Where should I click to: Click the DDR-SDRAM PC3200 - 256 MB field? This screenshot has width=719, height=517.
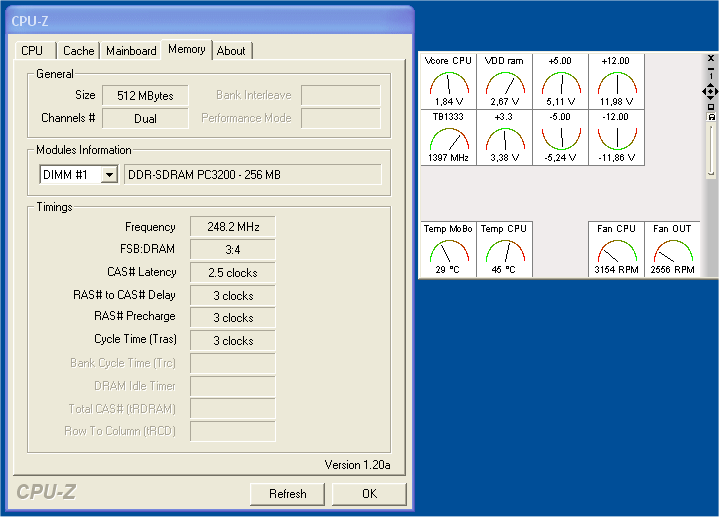(x=253, y=175)
